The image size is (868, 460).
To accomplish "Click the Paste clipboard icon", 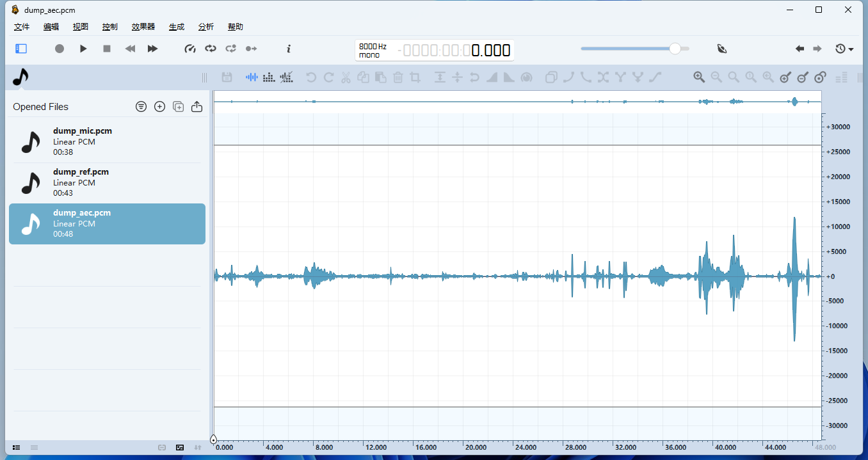I will point(380,77).
